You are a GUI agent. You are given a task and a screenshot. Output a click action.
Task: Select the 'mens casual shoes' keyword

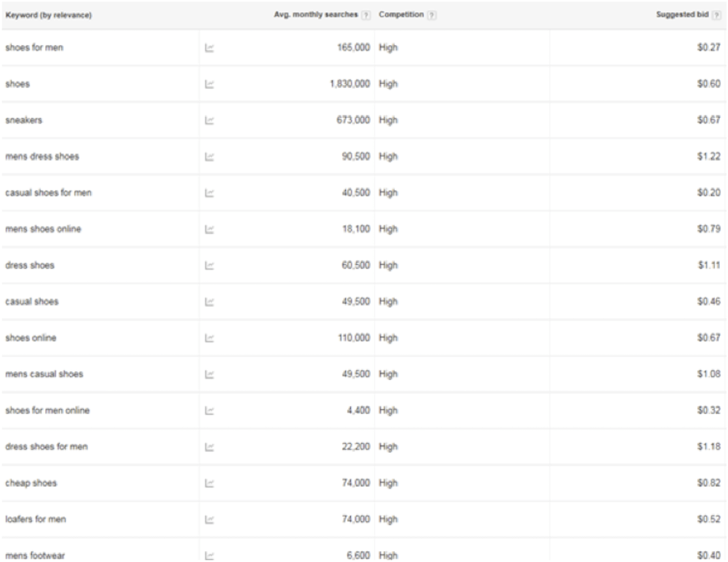click(44, 374)
